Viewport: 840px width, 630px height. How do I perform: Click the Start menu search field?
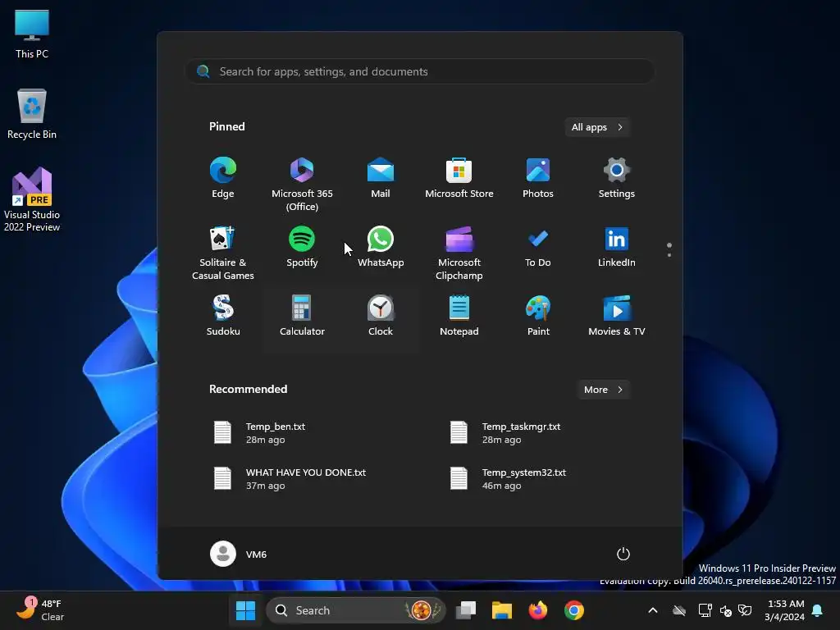click(420, 71)
